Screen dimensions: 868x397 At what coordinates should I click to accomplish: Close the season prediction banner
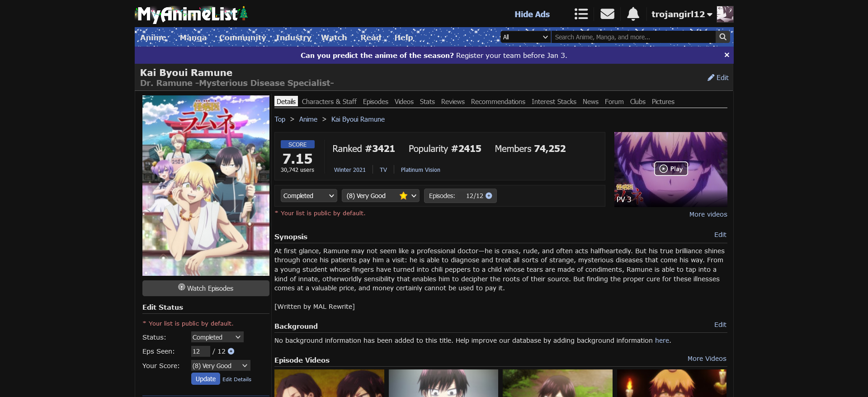click(726, 55)
